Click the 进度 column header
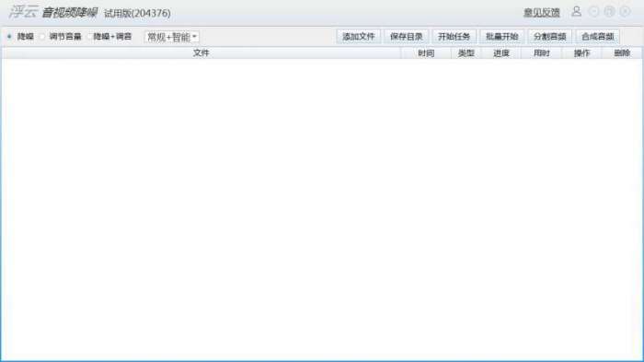The height and width of the screenshot is (362, 644). click(x=501, y=53)
